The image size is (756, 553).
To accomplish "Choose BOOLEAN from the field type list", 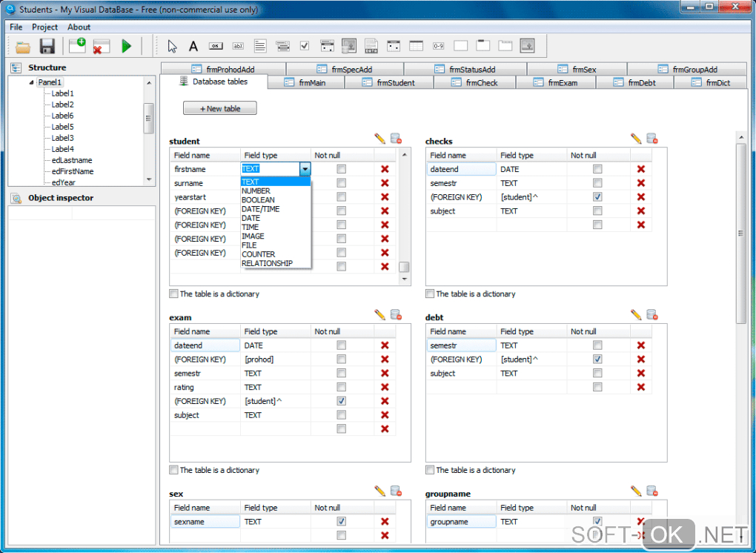I will click(x=258, y=200).
